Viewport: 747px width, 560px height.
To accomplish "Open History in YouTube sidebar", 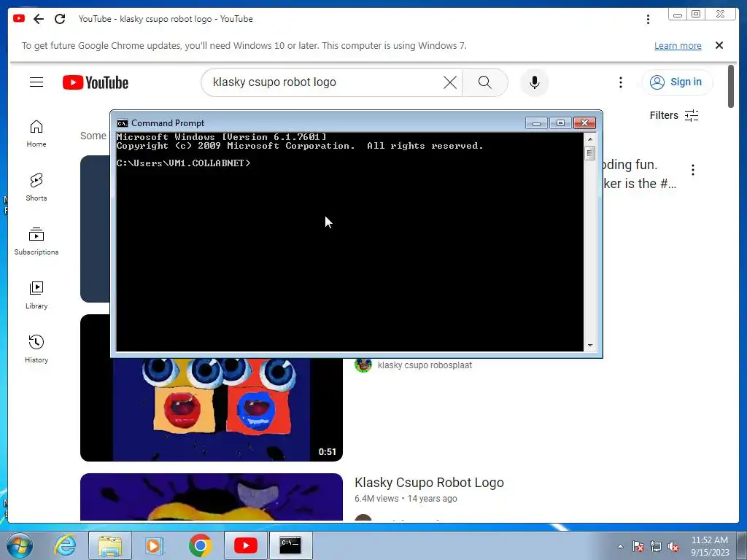I will coord(36,349).
